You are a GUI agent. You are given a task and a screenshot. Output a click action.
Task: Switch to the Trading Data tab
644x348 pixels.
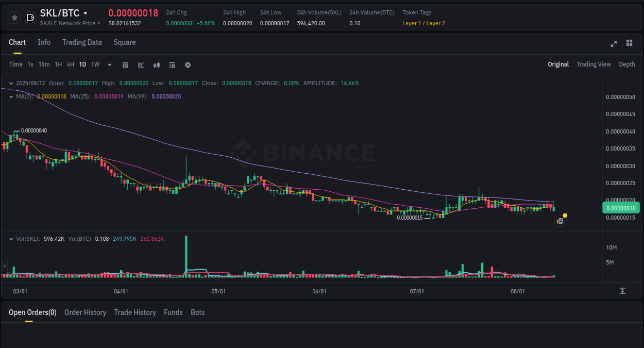click(82, 42)
